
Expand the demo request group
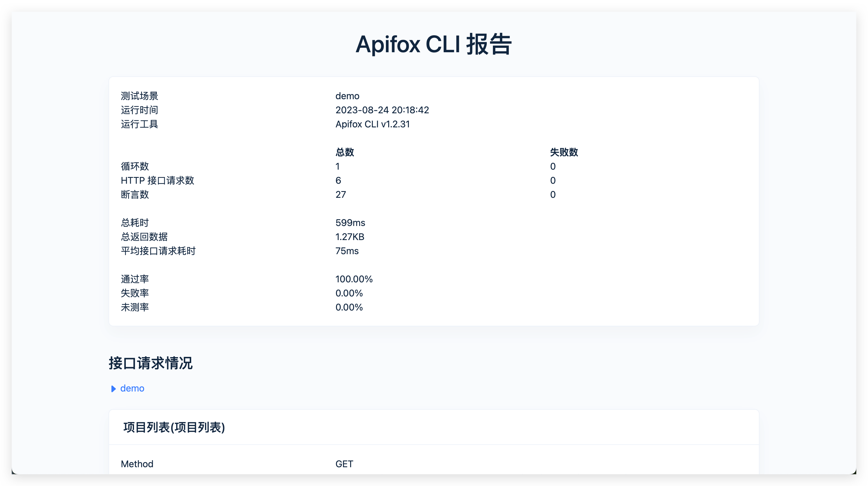point(132,389)
